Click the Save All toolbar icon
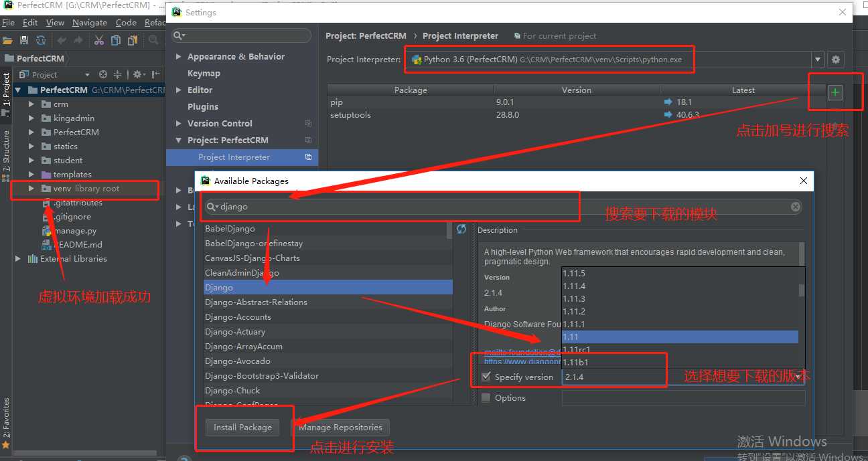This screenshot has height=461, width=868. (24, 40)
